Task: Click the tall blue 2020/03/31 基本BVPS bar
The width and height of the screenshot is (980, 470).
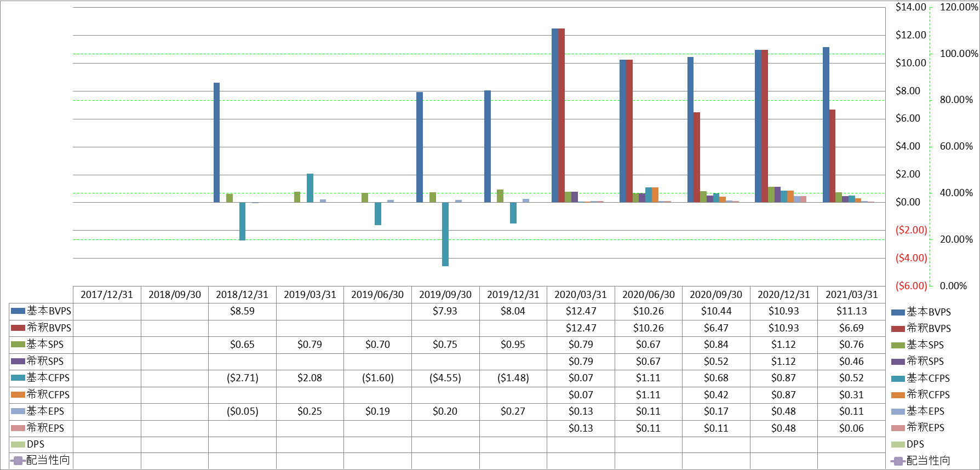Action: 555,116
